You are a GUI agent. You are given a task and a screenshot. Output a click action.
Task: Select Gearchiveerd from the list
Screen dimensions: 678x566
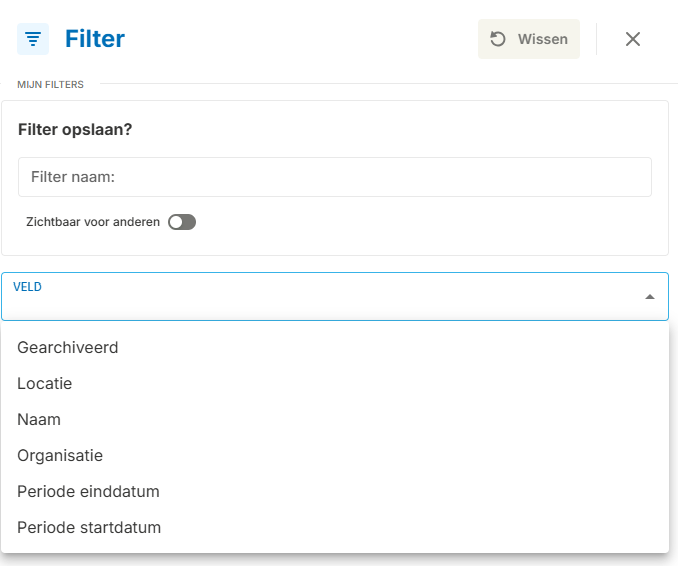coord(68,348)
